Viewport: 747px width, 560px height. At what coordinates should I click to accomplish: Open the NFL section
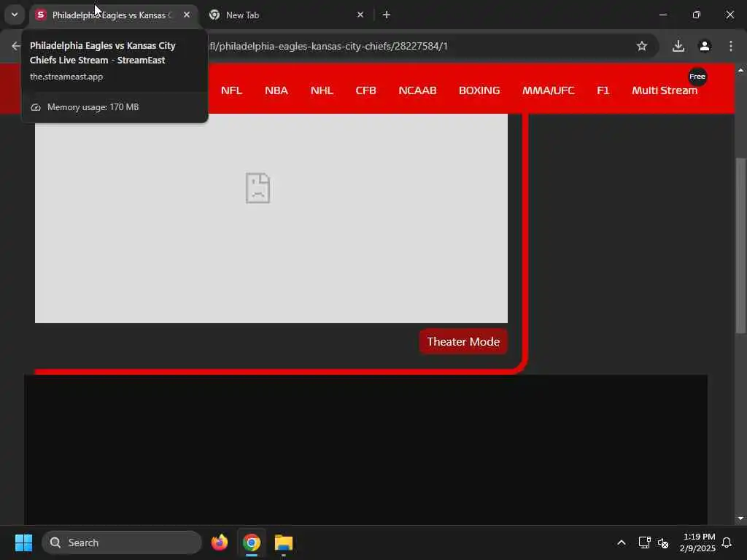[231, 90]
